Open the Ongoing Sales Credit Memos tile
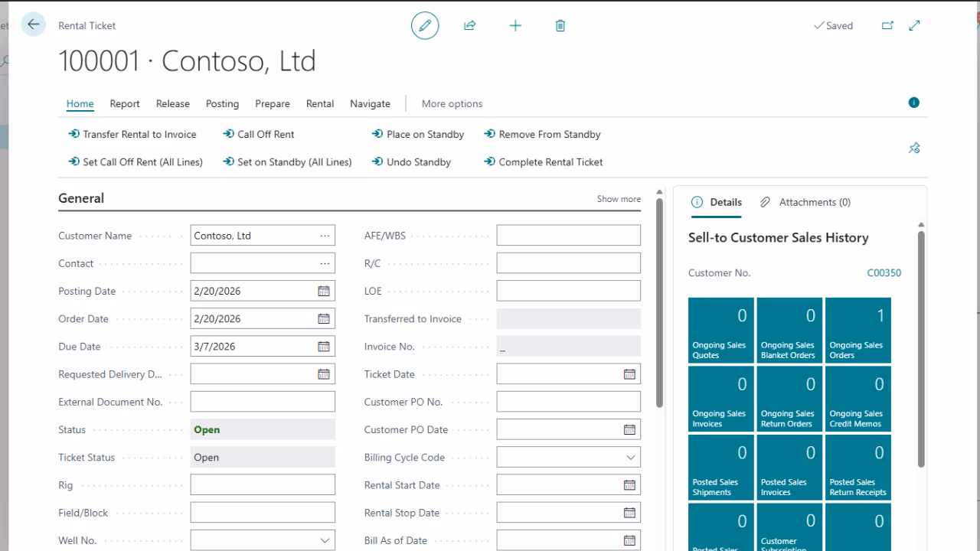Image resolution: width=980 pixels, height=551 pixels. point(858,399)
